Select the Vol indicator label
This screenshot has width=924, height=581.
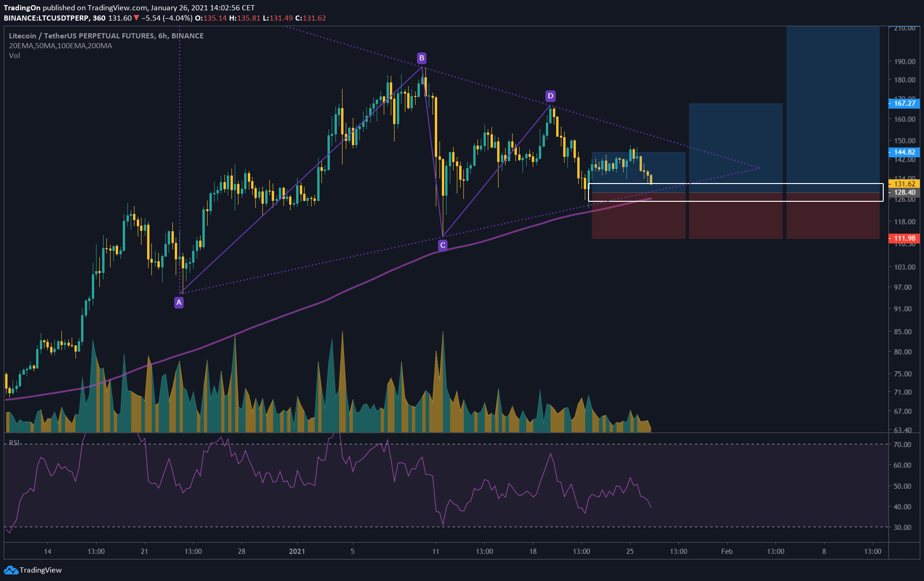(15, 55)
